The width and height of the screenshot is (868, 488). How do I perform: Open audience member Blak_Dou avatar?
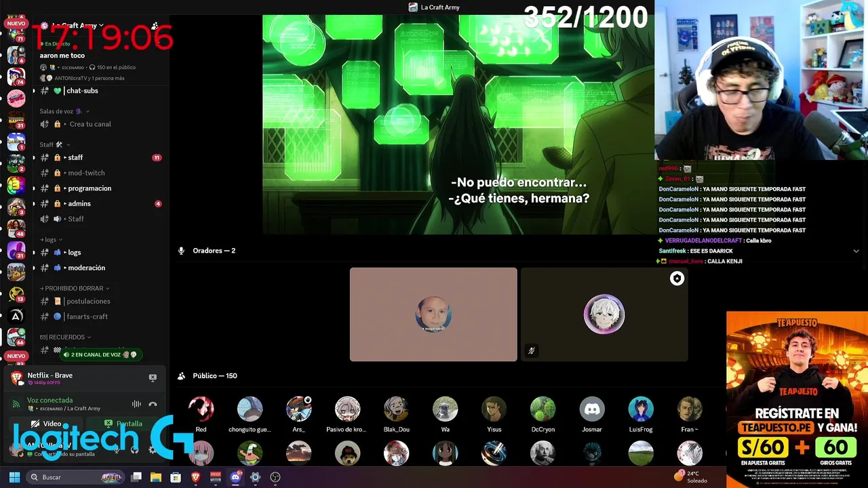396,409
